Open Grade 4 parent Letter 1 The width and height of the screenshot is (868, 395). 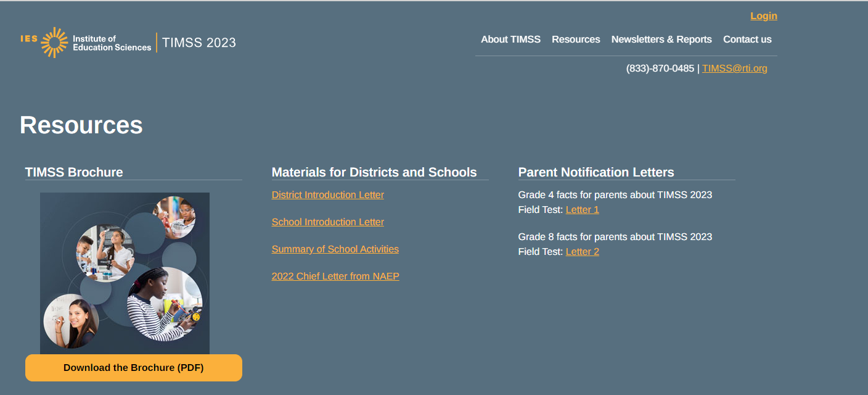[x=582, y=210]
